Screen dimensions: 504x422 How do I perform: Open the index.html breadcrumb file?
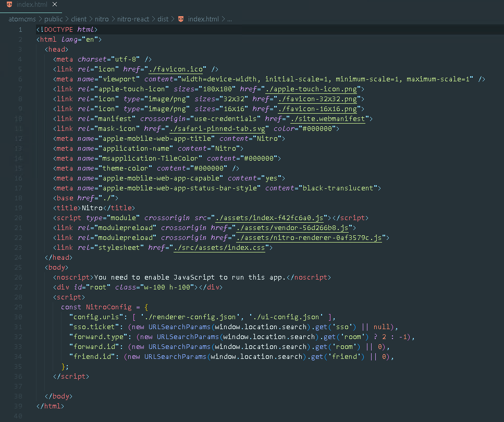click(203, 19)
